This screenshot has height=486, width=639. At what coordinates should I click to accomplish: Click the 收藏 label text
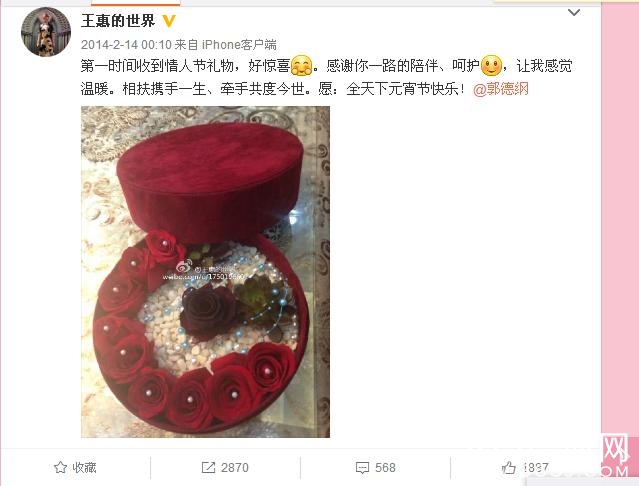tap(84, 467)
